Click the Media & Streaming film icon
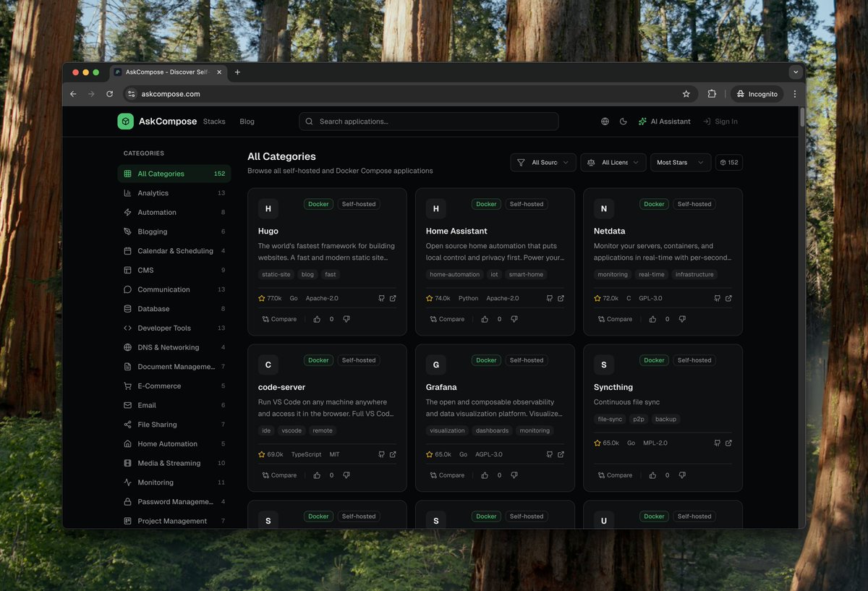 pos(128,463)
